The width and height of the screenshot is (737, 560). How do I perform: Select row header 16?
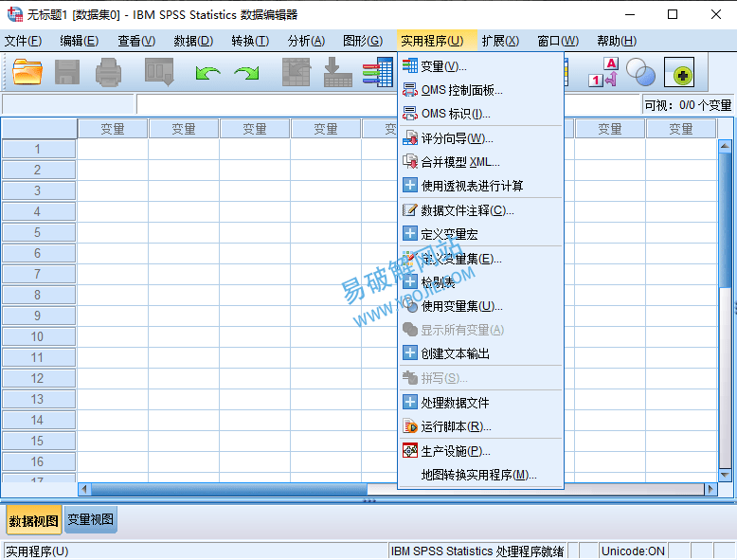tap(39, 461)
